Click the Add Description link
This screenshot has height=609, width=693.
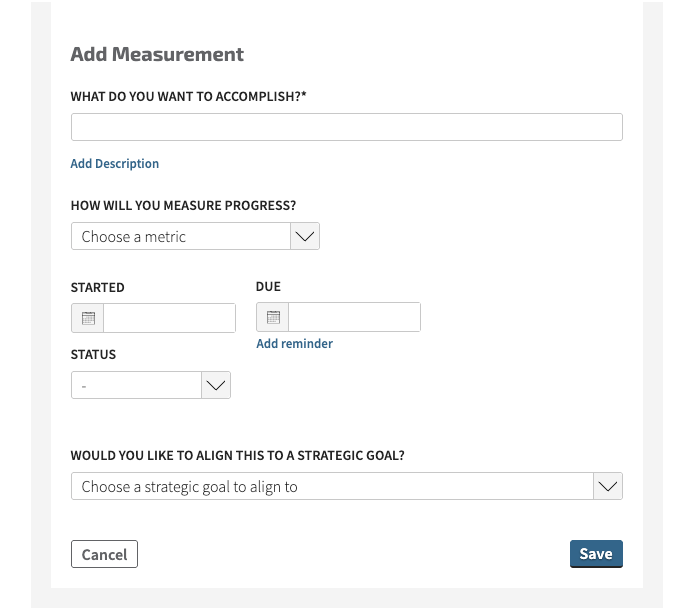click(x=115, y=164)
